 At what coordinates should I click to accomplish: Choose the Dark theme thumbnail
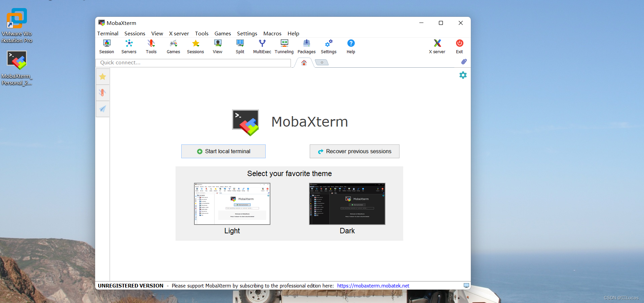(347, 204)
